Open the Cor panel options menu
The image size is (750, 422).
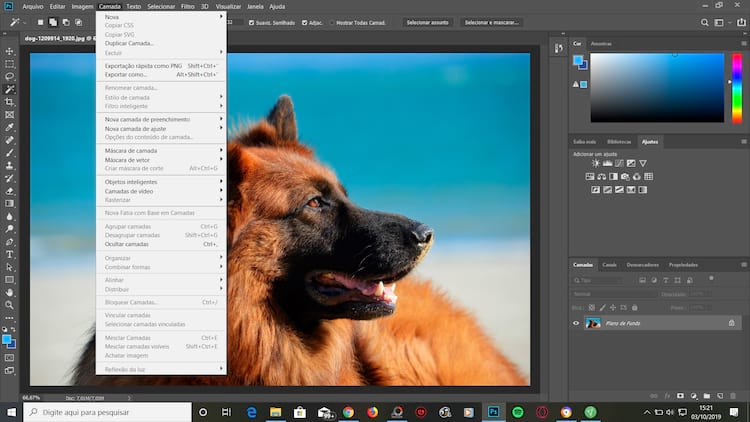744,44
